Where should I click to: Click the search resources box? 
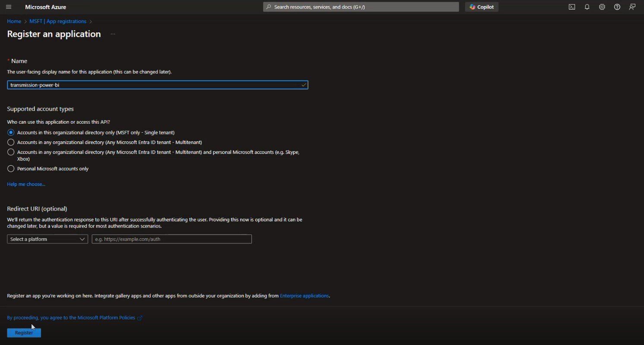(x=361, y=7)
